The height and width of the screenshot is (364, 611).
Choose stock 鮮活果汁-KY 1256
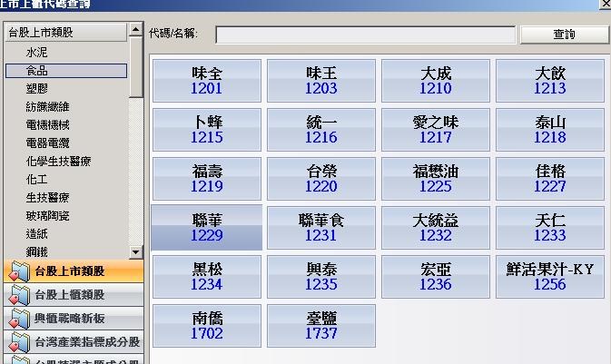550,277
